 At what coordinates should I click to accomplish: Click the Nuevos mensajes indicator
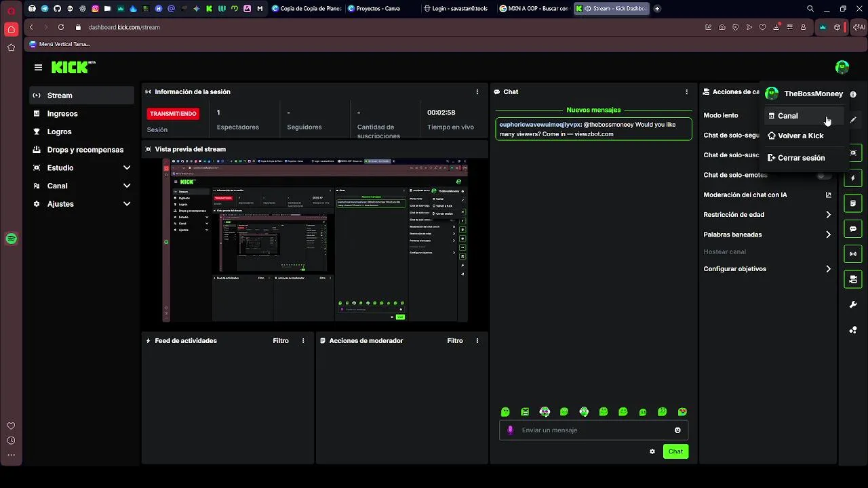593,110
